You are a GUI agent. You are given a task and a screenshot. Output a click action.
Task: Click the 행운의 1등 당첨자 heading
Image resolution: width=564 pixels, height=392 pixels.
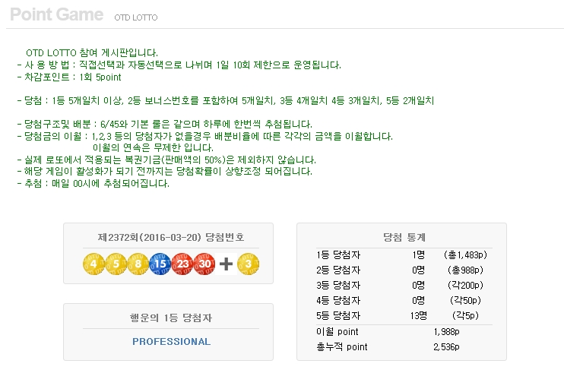click(x=171, y=318)
